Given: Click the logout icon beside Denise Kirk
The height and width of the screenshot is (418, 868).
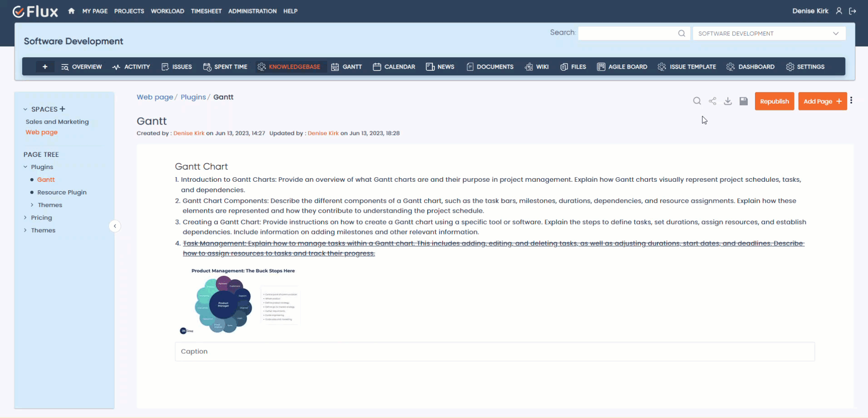Looking at the screenshot, I should tap(853, 11).
